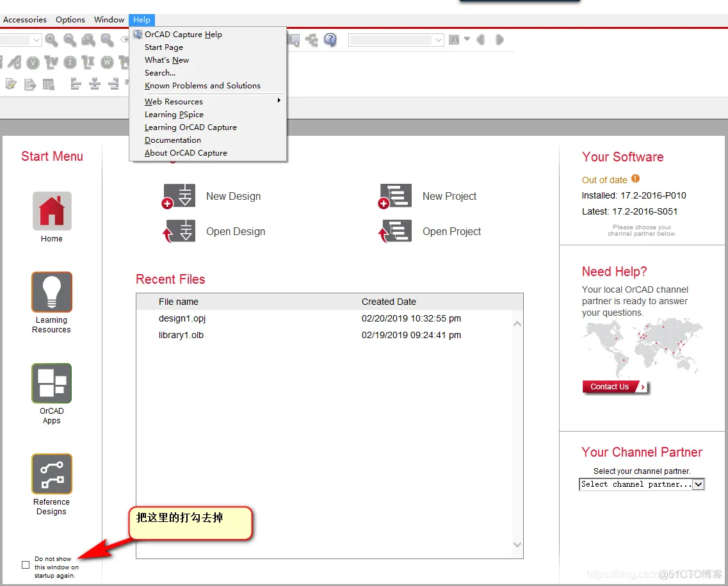This screenshot has width=728, height=586.
Task: Open Reference Designs icon
Action: (52, 474)
